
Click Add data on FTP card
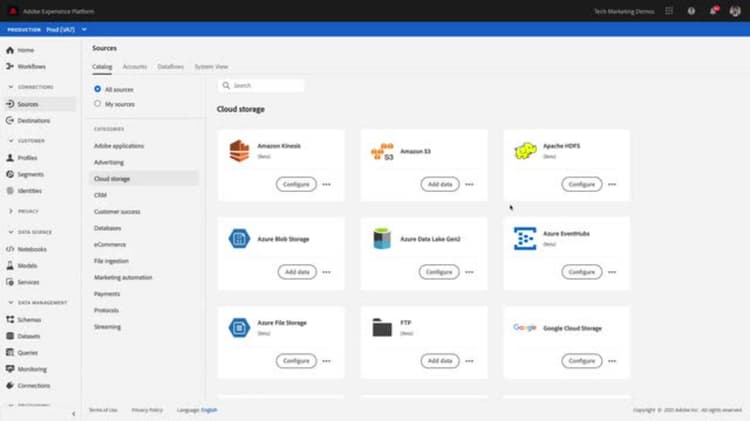[x=440, y=361]
